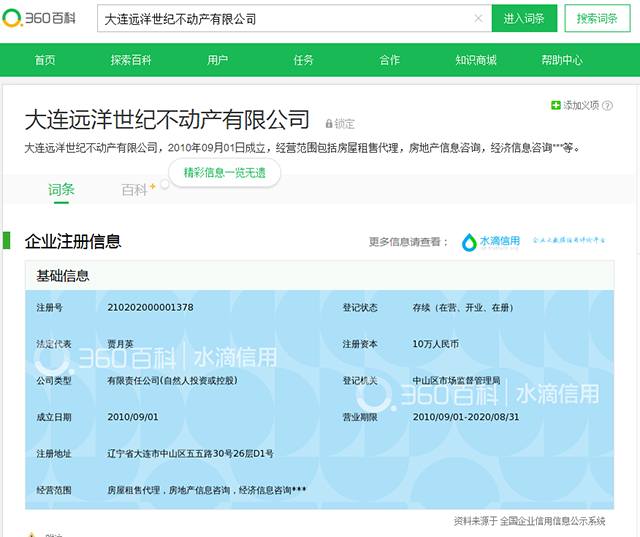Screen dimensions: 640x537
Task: Click the page title 大连远洋世纪不动产有限公司
Action: click(x=167, y=120)
